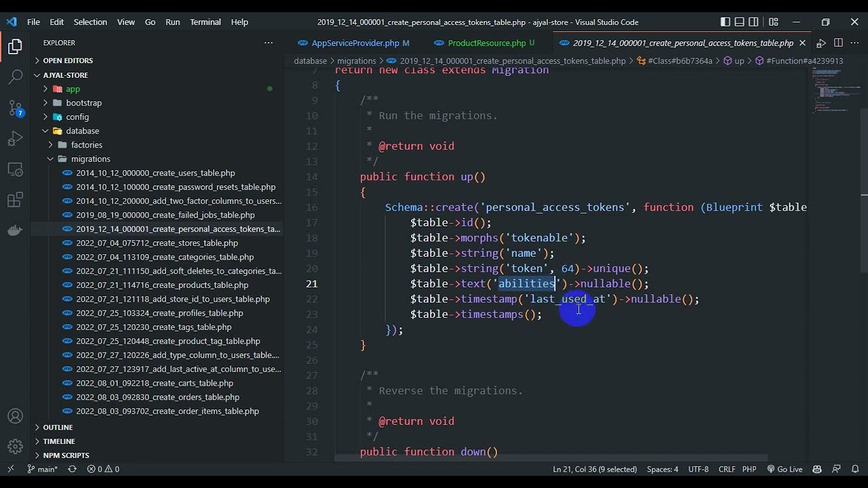Split the editor right
This screenshot has height=488, width=868.
[838, 43]
